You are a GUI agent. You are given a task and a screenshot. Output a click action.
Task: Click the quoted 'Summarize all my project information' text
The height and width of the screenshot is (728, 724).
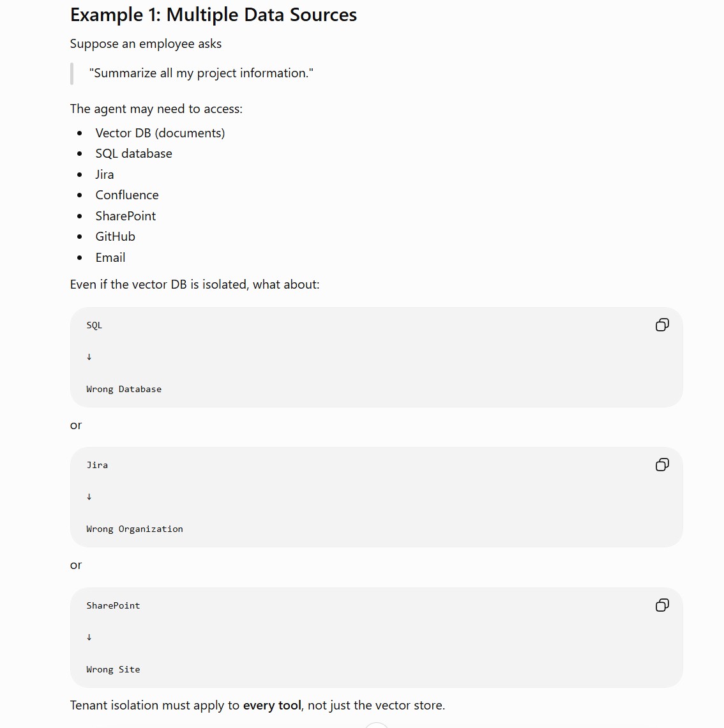(x=201, y=73)
